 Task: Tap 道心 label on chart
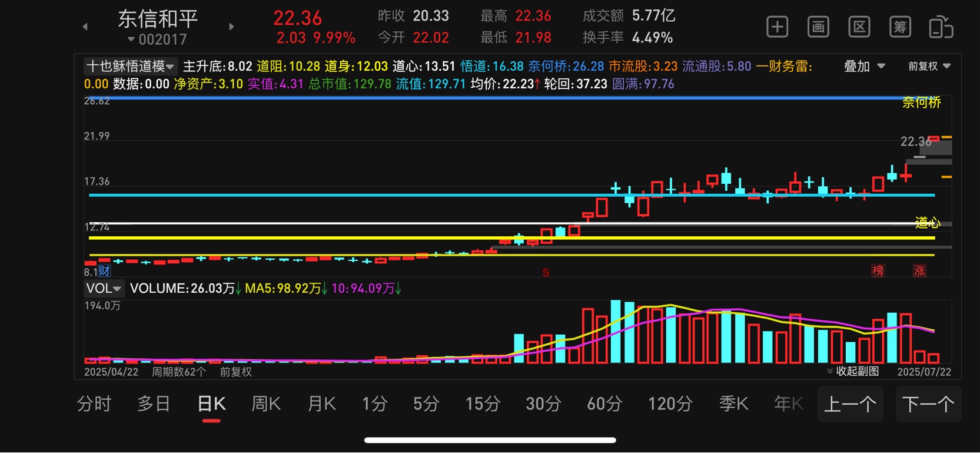tap(928, 223)
